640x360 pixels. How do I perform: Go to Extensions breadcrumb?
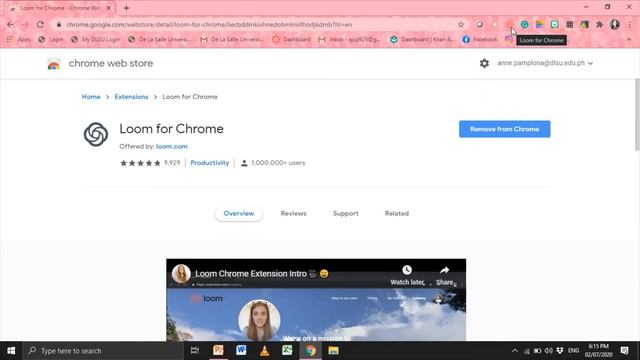point(131,97)
